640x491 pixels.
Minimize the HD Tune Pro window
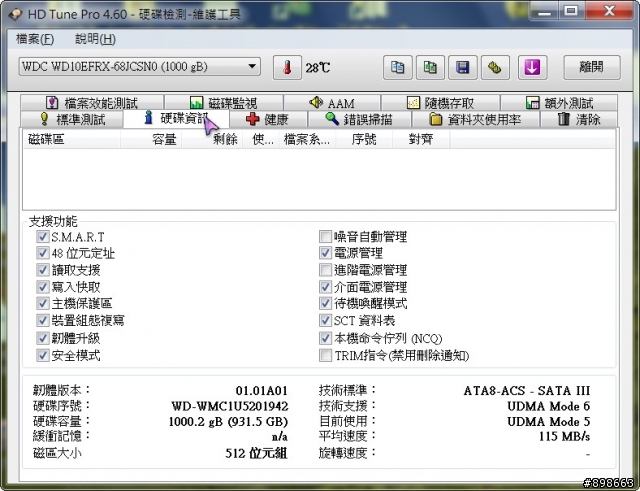point(544,11)
